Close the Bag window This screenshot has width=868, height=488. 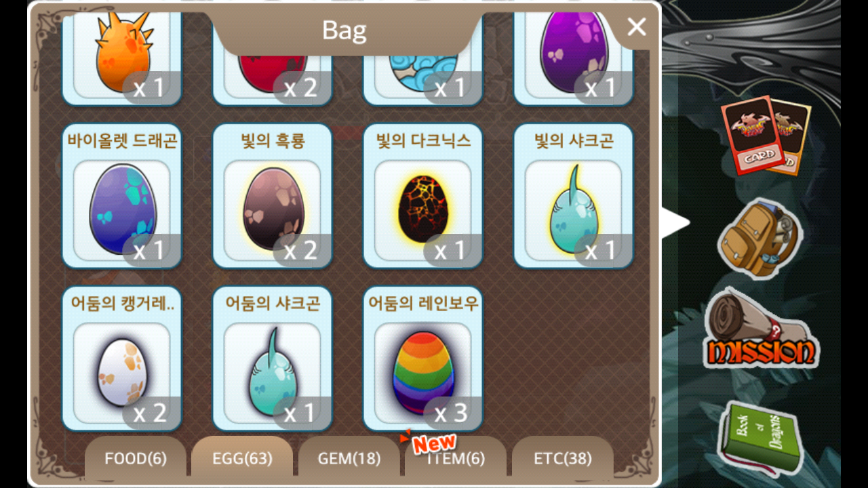(637, 27)
